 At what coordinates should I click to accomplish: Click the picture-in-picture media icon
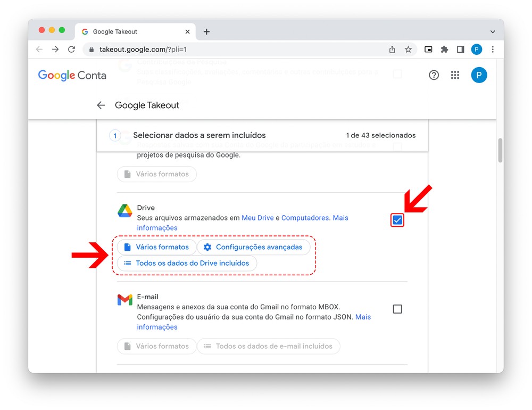(x=428, y=50)
